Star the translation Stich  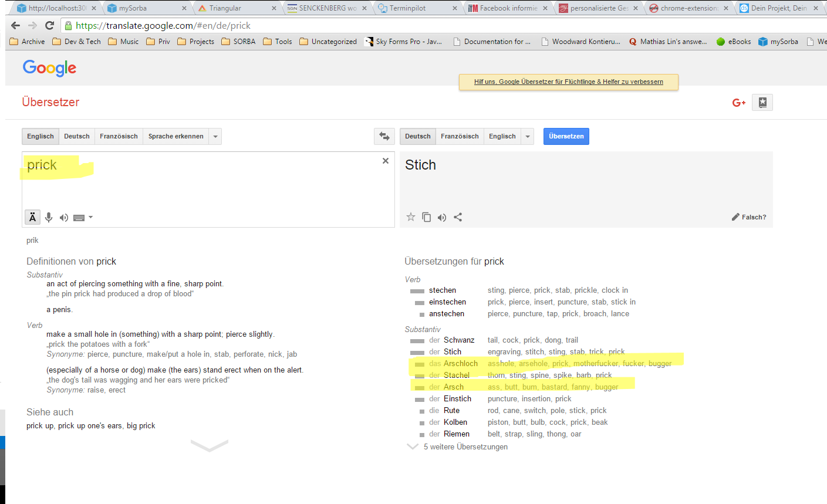411,217
